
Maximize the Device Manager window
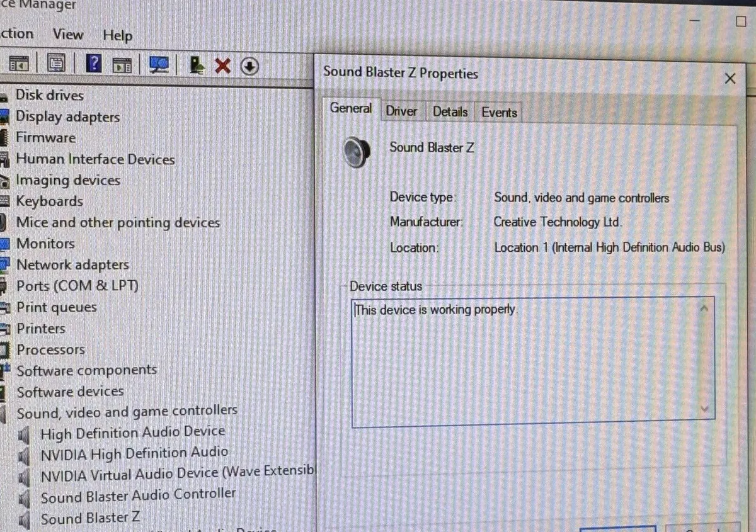740,21
